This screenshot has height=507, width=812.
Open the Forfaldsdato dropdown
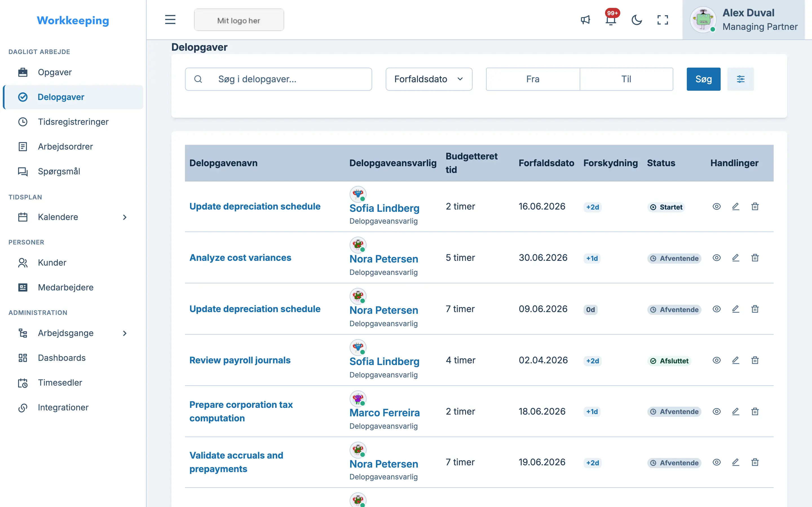[x=429, y=79]
